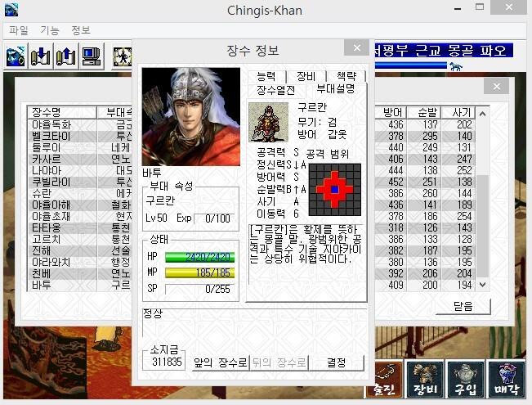Sort by 방어 column header
The height and width of the screenshot is (405, 532).
[x=391, y=112]
